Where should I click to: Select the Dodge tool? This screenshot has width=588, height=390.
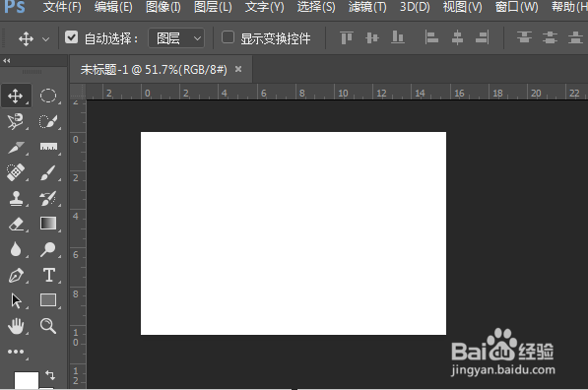[48, 249]
